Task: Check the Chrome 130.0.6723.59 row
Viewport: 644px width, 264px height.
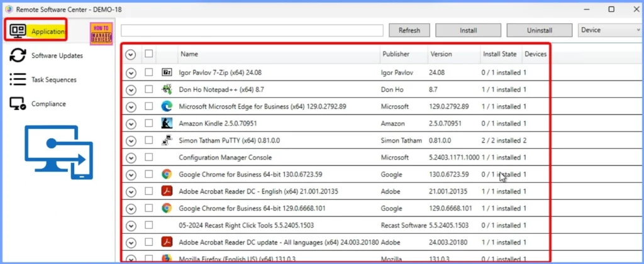Action: 148,174
